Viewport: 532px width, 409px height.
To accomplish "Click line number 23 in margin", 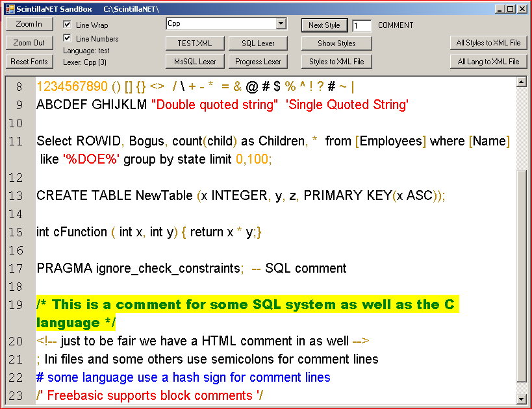I will pyautogui.click(x=16, y=396).
